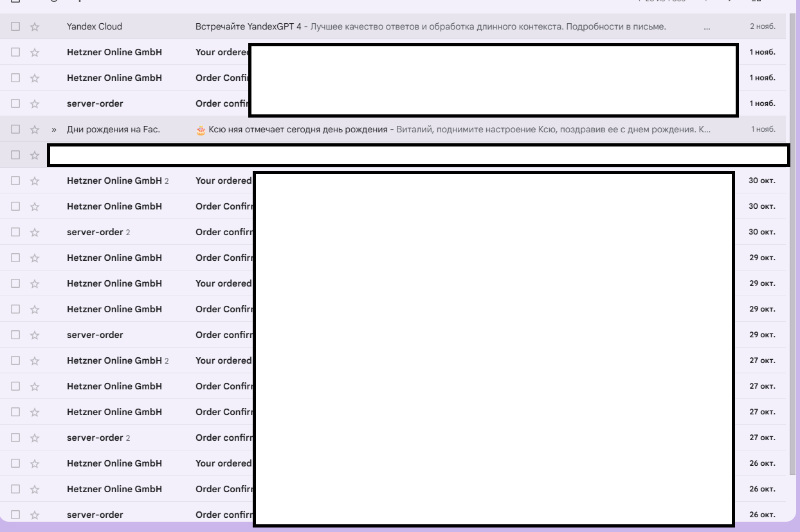The width and height of the screenshot is (800, 532).
Task: Click the cake emoji in the birthday subject
Action: [201, 129]
